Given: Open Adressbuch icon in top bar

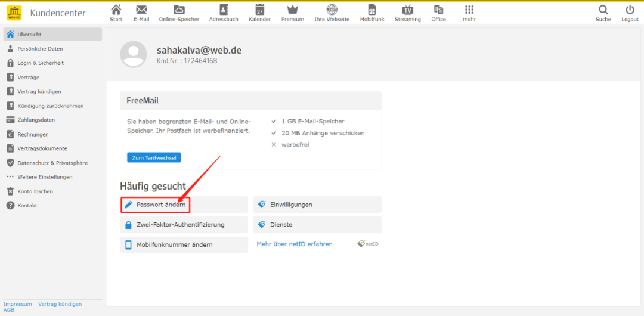Looking at the screenshot, I should 224,10.
